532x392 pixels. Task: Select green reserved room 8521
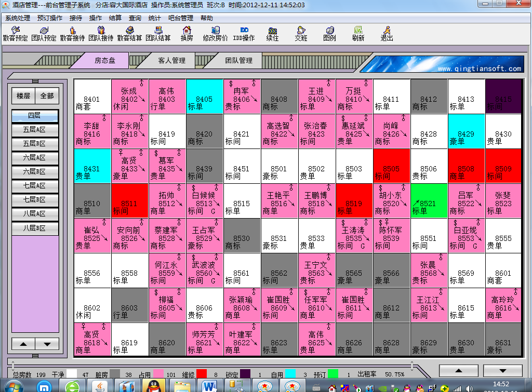(429, 200)
